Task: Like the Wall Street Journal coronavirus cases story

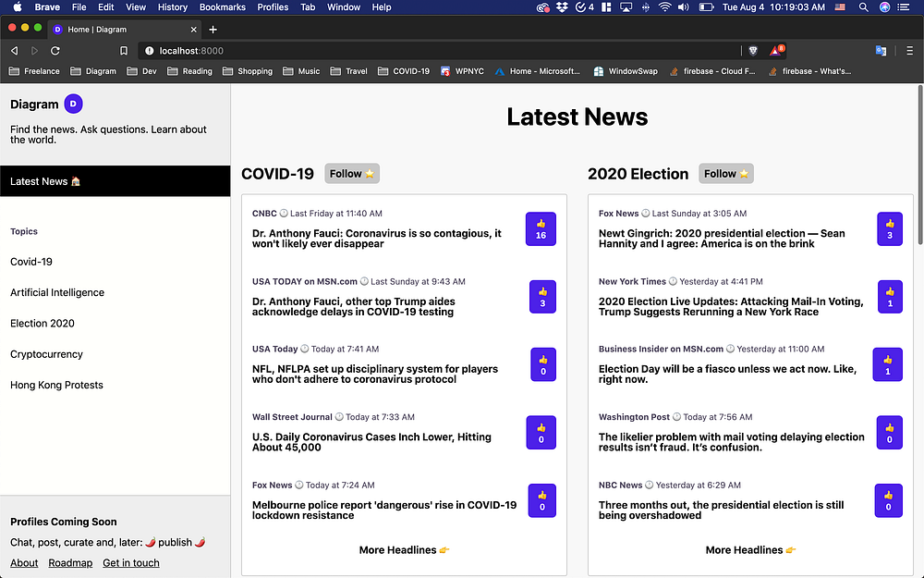Action: [541, 433]
